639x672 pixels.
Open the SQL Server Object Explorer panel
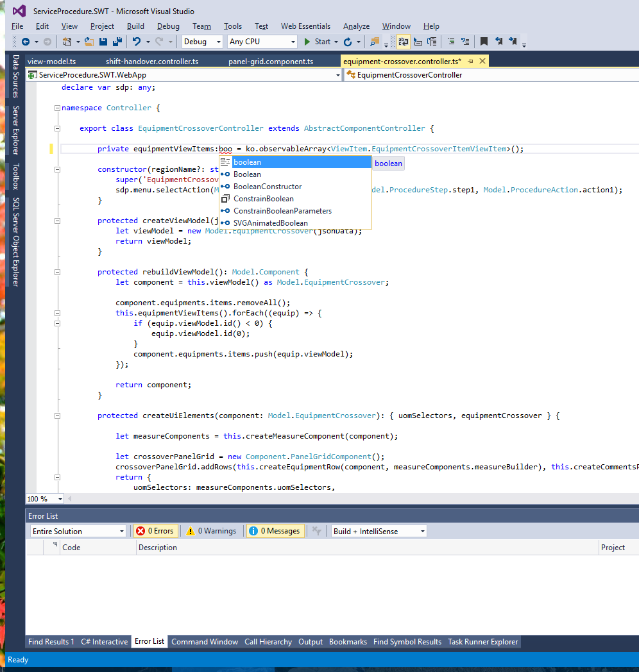pos(15,242)
